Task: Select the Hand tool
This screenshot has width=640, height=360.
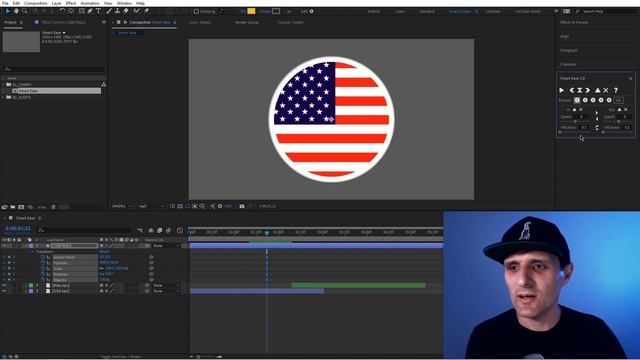Action: pyautogui.click(x=16, y=11)
